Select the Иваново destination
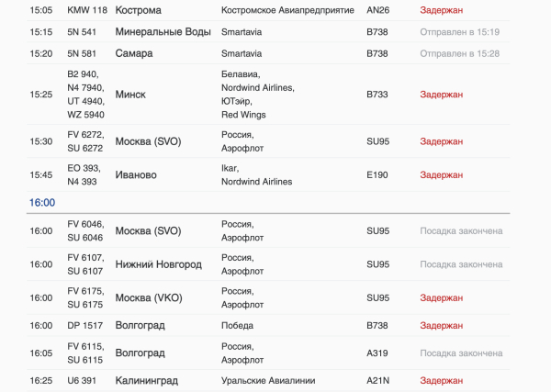Screen dimensions: 551x392 tap(136, 175)
